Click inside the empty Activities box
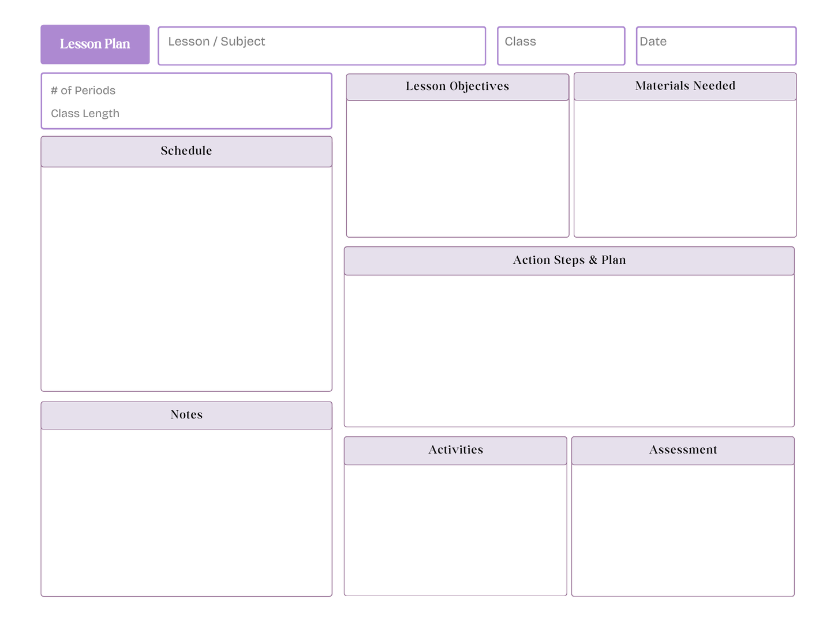Image resolution: width=834 pixels, height=644 pixels. [455, 530]
